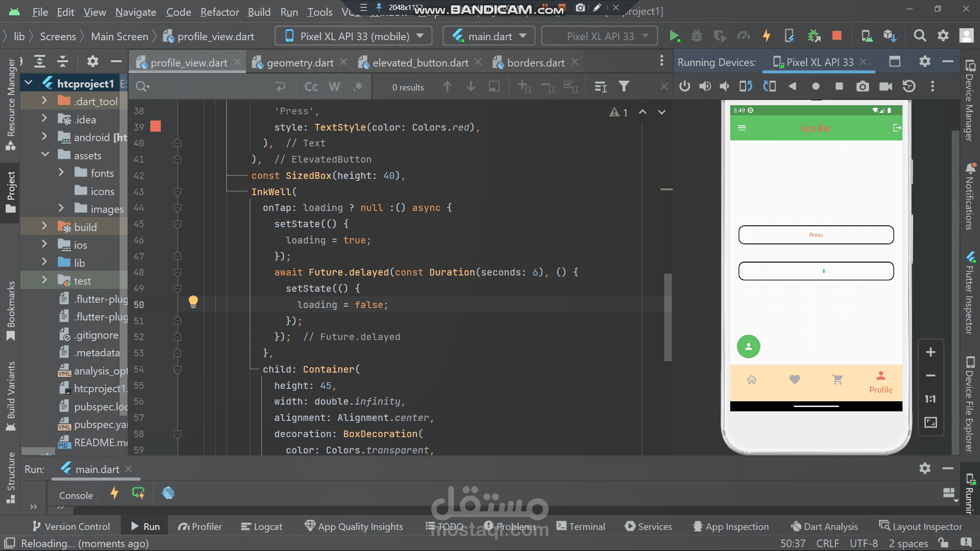The image size is (980, 551).
Task: Click the Debug bug icon in toolbar
Action: (x=697, y=36)
